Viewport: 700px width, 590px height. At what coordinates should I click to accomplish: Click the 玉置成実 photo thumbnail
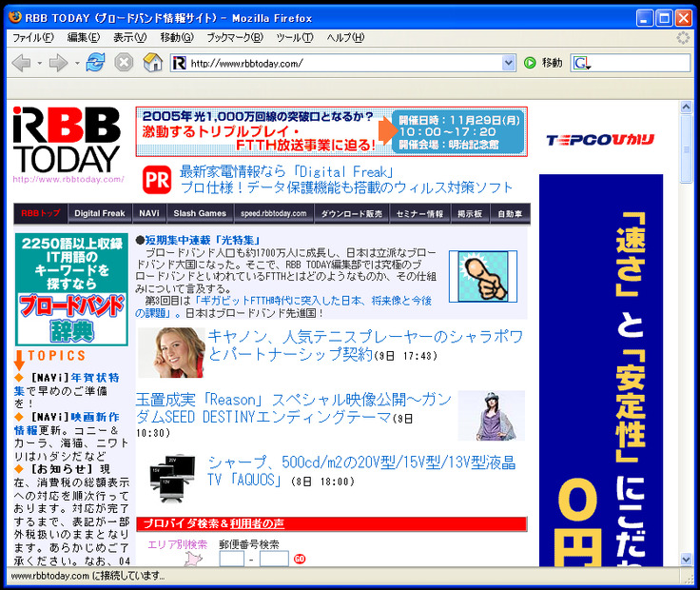pos(492,415)
